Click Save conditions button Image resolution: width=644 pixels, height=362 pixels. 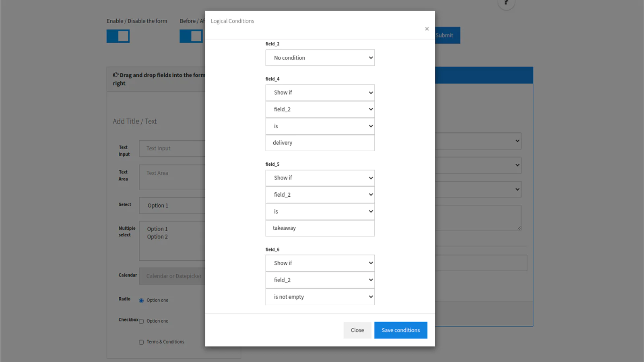coord(401,330)
